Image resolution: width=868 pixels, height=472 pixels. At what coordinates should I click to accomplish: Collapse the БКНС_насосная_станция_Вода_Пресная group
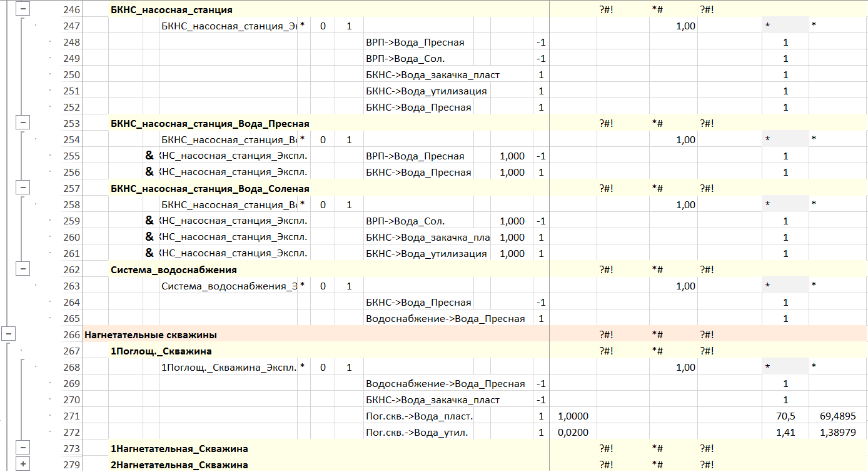[x=23, y=123]
